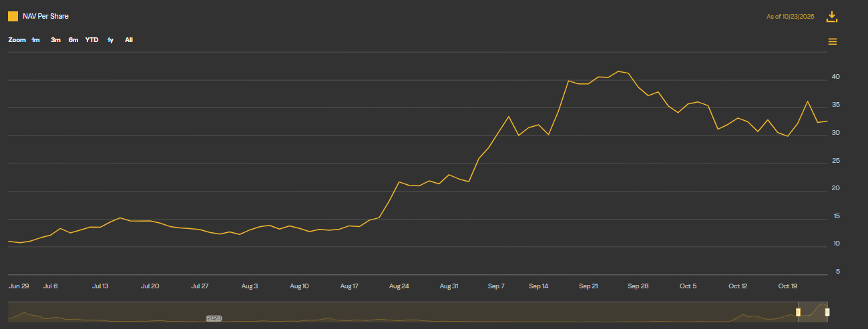Click the 'Aug 31' axis label
This screenshot has width=868, height=329.
(449, 286)
